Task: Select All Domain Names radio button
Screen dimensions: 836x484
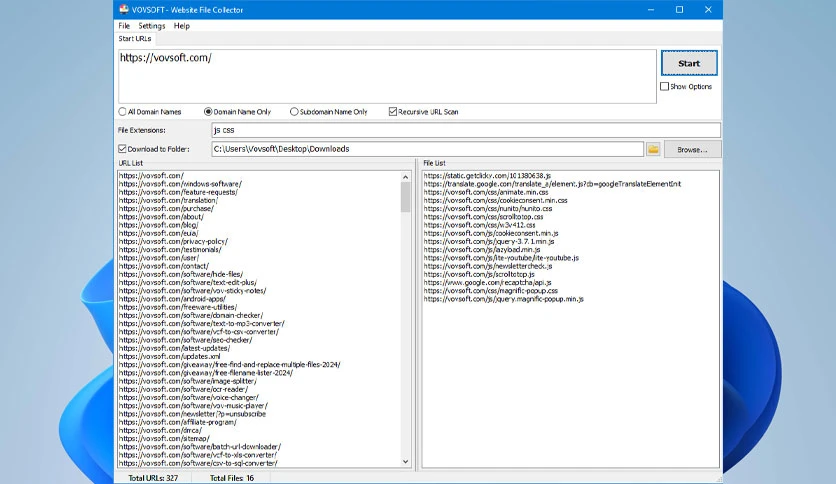Action: [123, 112]
